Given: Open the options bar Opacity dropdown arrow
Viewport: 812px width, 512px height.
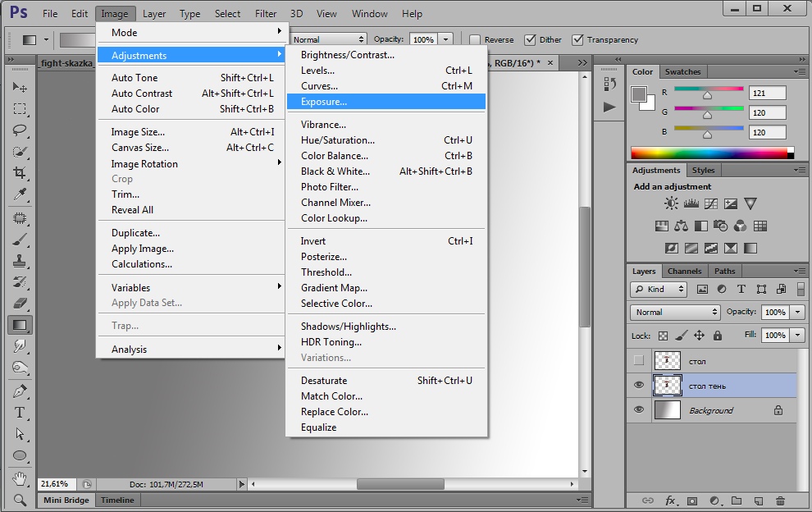Looking at the screenshot, I should click(445, 39).
